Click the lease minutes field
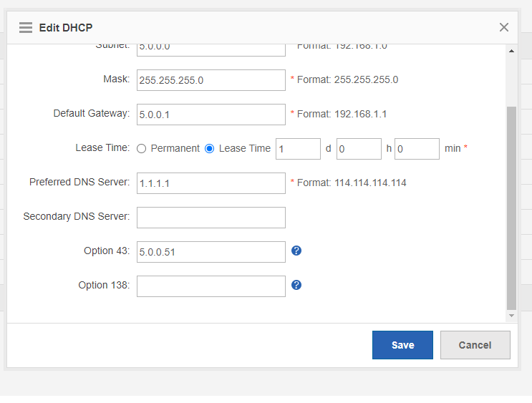The width and height of the screenshot is (532, 403). click(x=417, y=149)
